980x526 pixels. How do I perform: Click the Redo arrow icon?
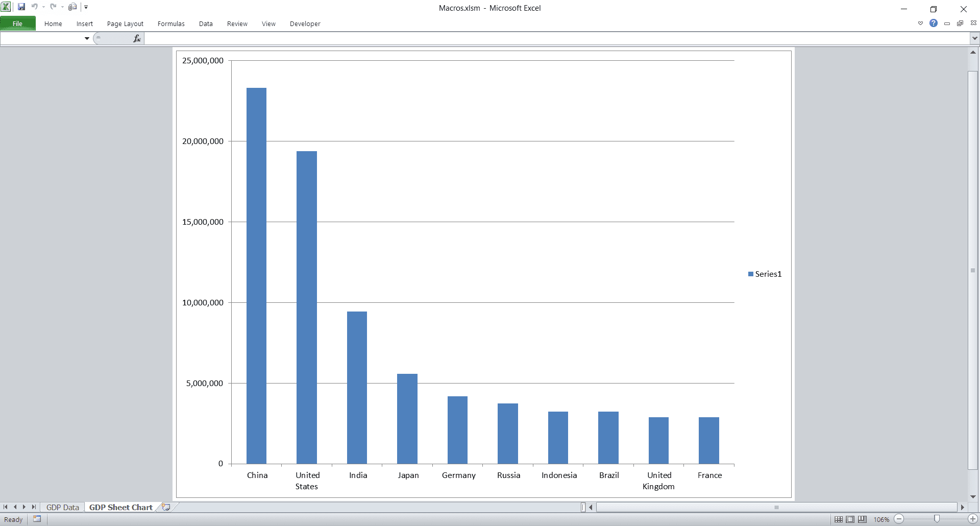(53, 7)
